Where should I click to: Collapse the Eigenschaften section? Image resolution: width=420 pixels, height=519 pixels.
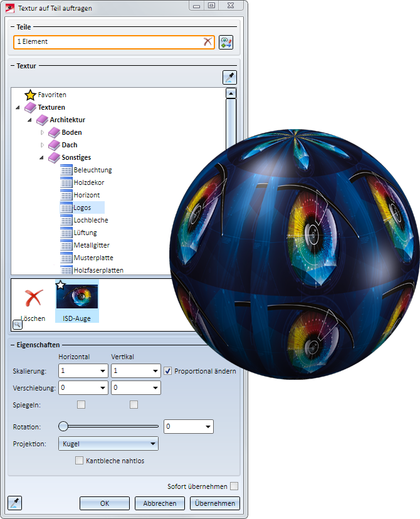coord(13,345)
